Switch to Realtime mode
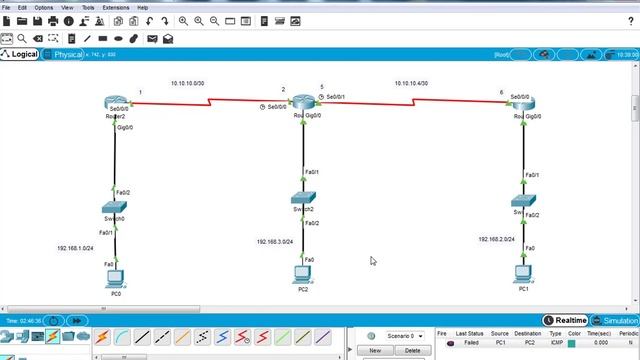Viewport: 640px width, 360px height. point(565,320)
